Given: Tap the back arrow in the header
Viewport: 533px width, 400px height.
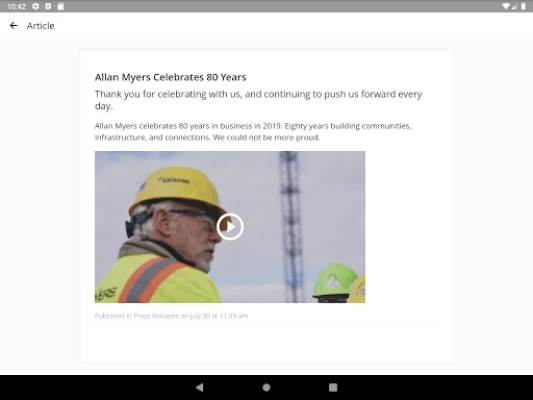Looking at the screenshot, I should pos(14,25).
